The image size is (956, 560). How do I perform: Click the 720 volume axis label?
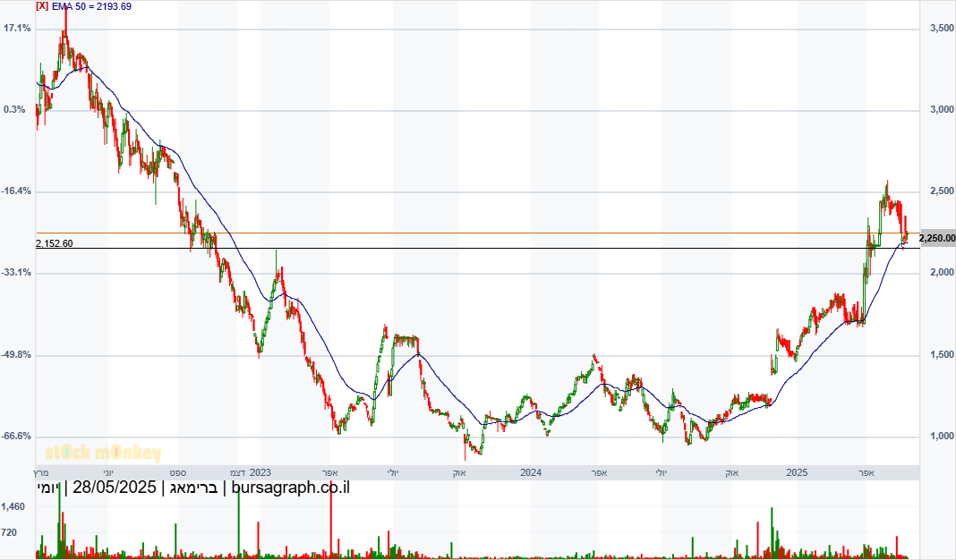click(x=9, y=532)
